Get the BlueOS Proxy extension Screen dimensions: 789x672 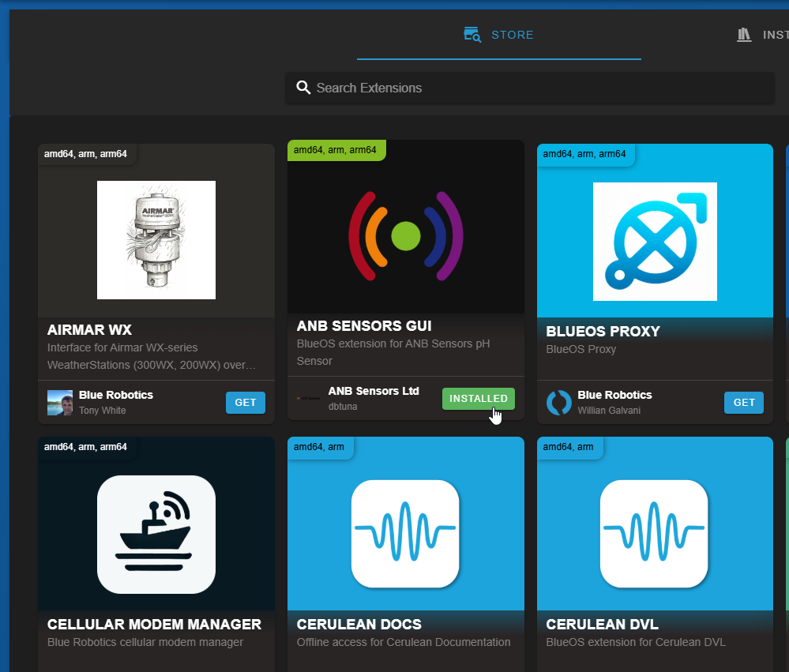click(x=744, y=403)
